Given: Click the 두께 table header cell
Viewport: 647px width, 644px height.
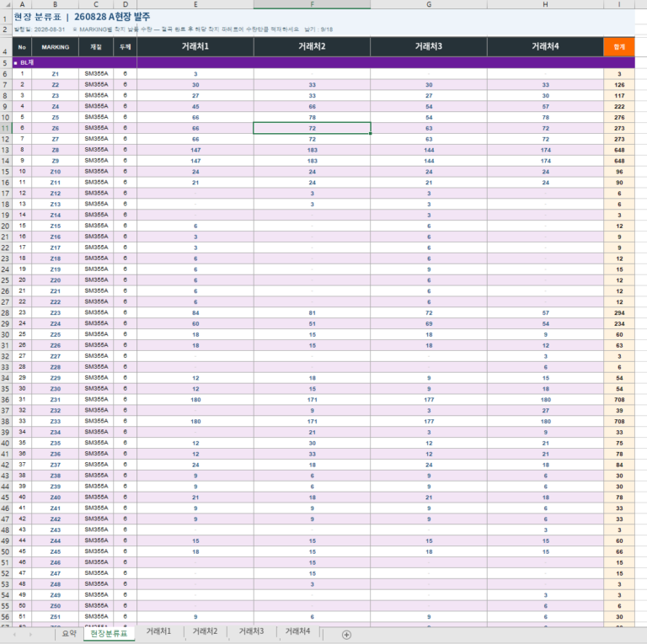Looking at the screenshot, I should click(x=125, y=47).
